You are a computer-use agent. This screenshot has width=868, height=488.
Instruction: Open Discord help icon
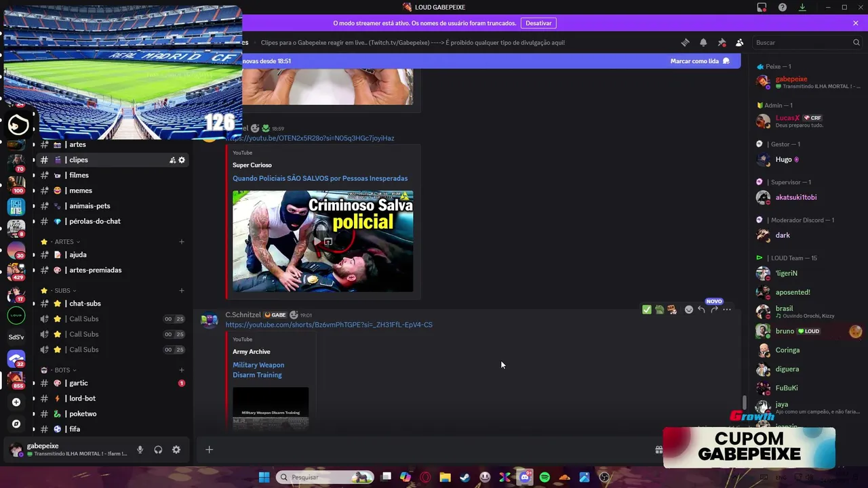click(x=783, y=7)
